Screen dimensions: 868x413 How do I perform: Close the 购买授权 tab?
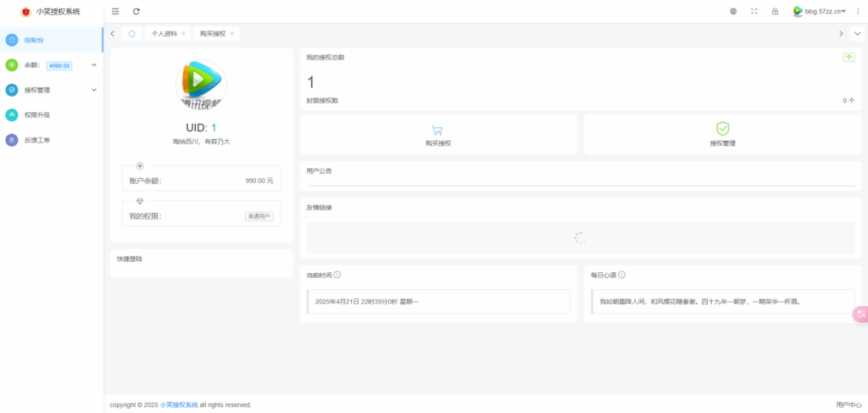point(232,33)
